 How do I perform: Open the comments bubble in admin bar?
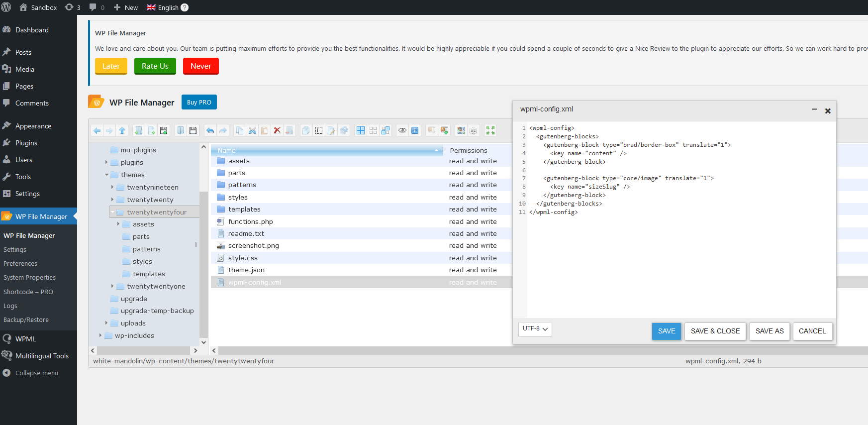(x=96, y=7)
